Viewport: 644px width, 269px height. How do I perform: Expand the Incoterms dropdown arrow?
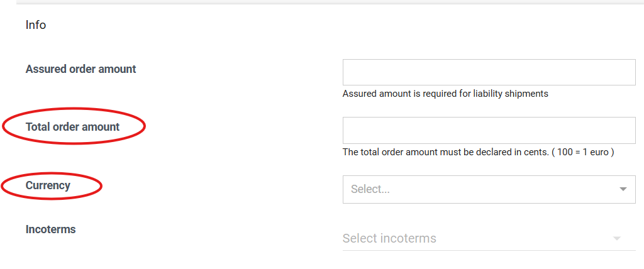point(617,239)
